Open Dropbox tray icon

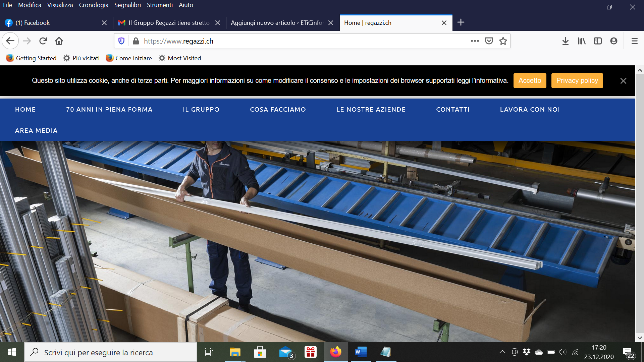527,352
